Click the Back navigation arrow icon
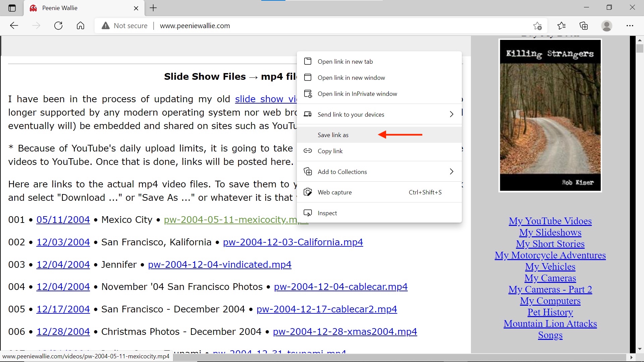The height and width of the screenshot is (362, 644). tap(14, 25)
